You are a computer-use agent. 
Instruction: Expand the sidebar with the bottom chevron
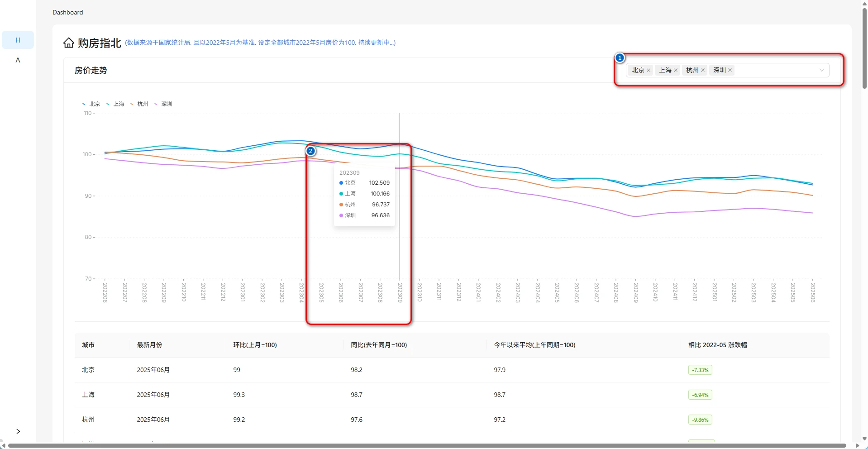point(18,431)
